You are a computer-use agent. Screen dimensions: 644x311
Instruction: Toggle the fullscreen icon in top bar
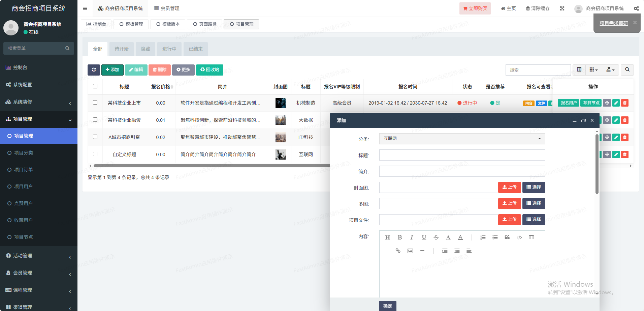(562, 8)
